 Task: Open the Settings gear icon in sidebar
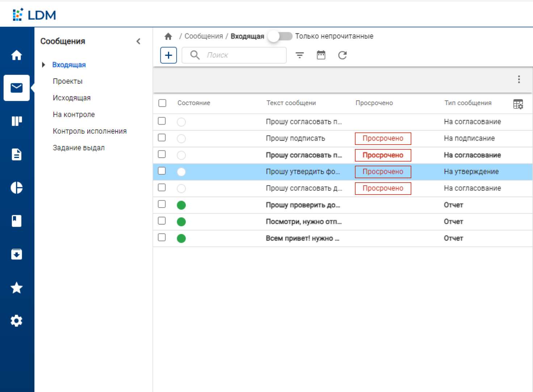pyautogui.click(x=17, y=321)
